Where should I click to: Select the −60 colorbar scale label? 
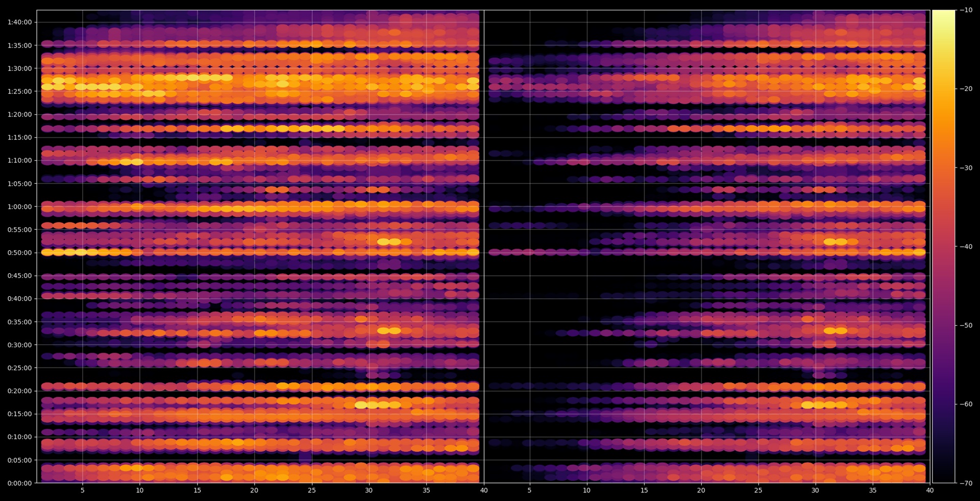tap(966, 404)
